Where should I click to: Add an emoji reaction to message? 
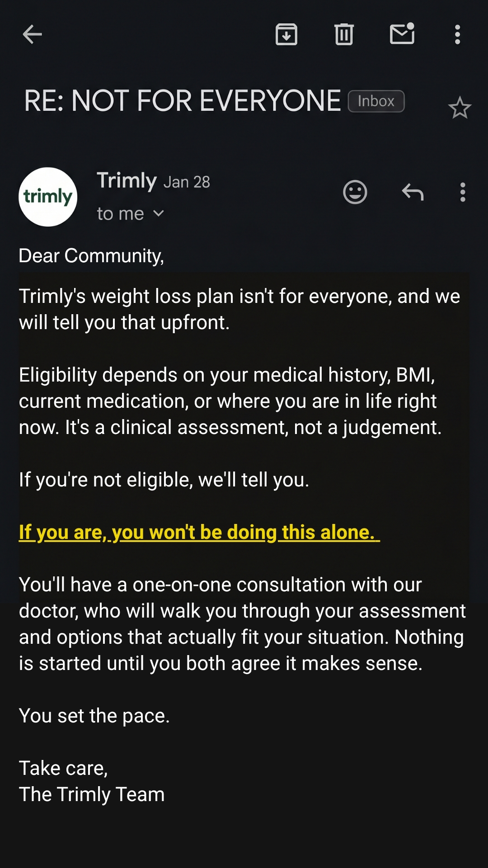355,193
